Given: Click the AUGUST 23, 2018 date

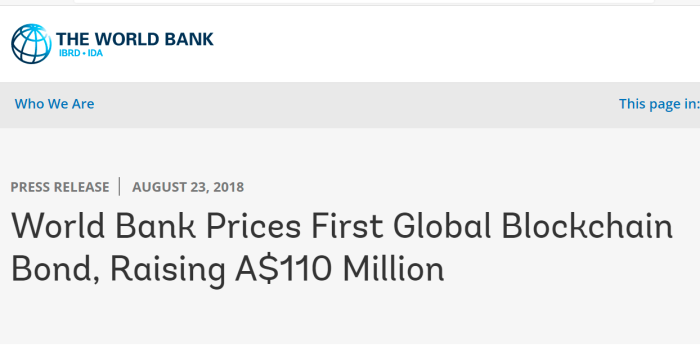Looking at the screenshot, I should pyautogui.click(x=188, y=187).
